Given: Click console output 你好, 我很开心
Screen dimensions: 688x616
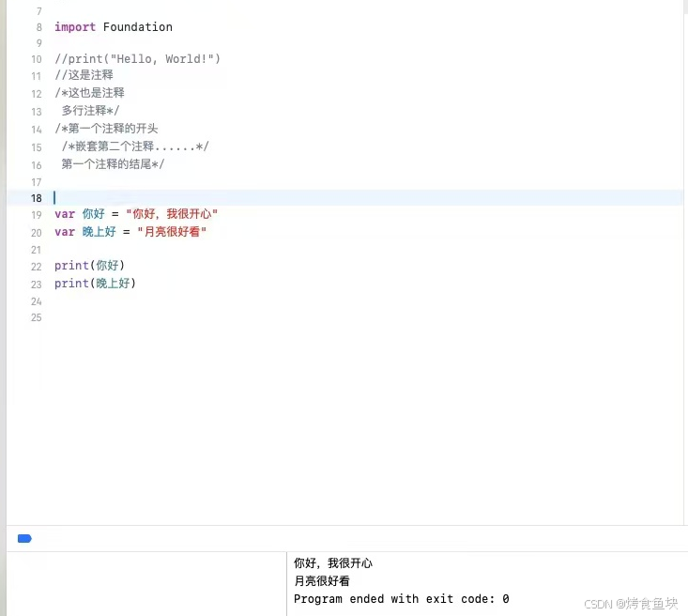Looking at the screenshot, I should [x=333, y=563].
